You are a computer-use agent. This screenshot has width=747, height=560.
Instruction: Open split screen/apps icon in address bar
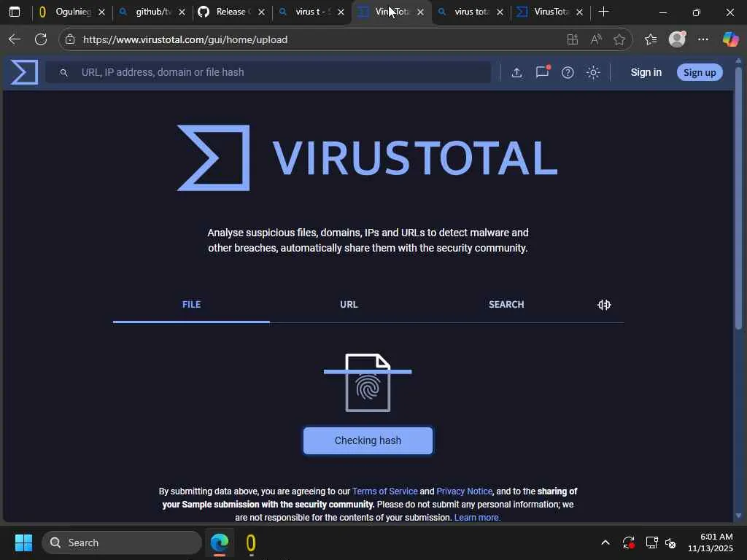[572, 39]
